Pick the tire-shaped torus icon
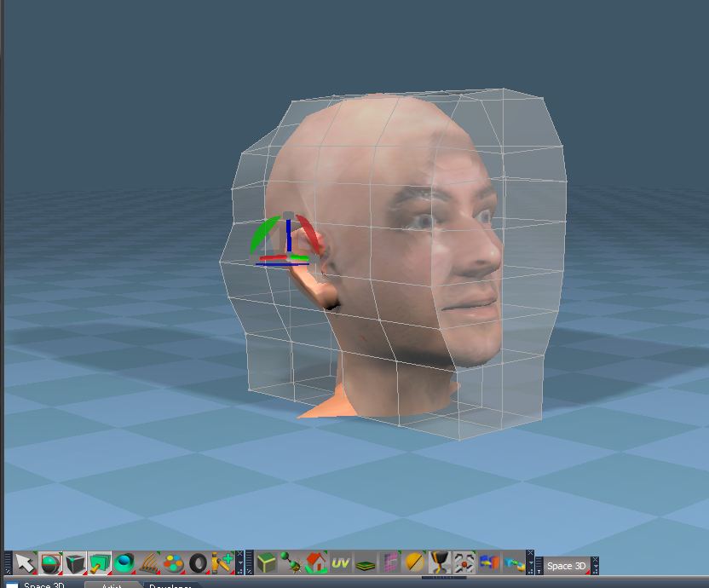Viewport: 709px width, 588px height. [198, 563]
